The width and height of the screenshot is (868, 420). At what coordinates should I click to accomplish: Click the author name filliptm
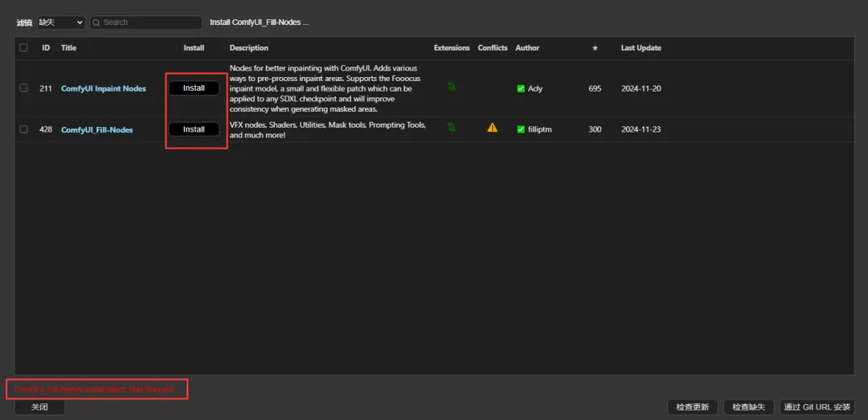540,129
